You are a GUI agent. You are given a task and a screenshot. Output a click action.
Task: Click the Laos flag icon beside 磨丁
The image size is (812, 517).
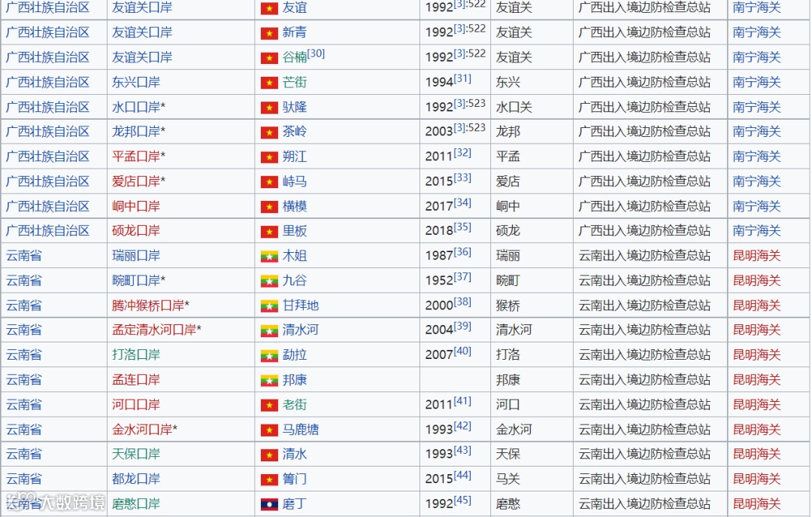(268, 503)
